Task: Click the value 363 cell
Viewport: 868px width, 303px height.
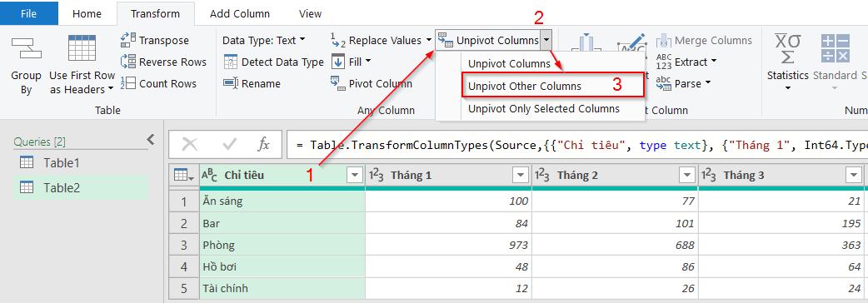Action: coord(781,245)
